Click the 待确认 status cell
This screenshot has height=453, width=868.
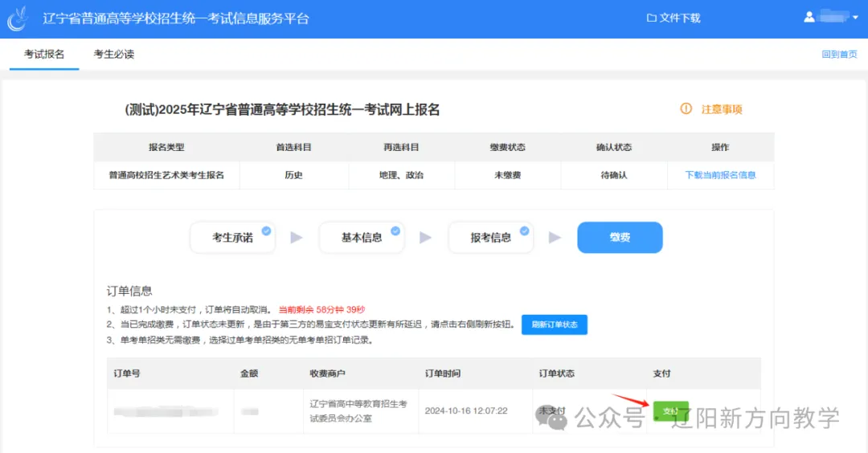point(614,175)
